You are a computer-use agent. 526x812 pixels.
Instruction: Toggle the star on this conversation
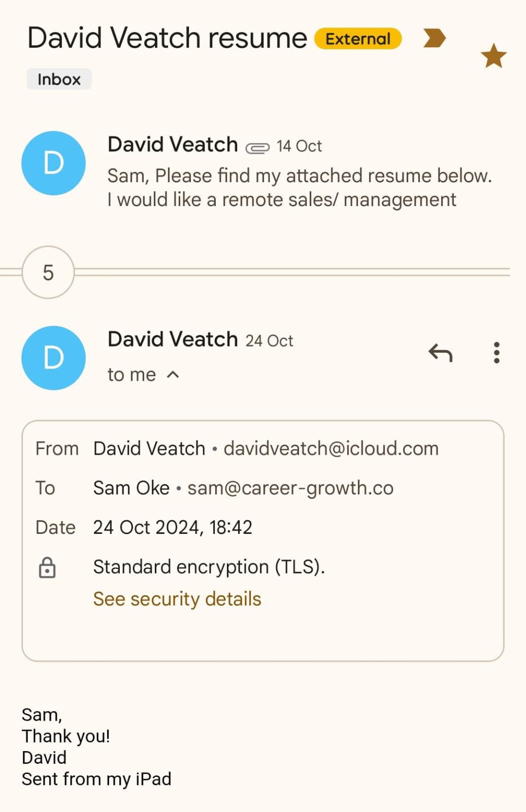(x=494, y=56)
